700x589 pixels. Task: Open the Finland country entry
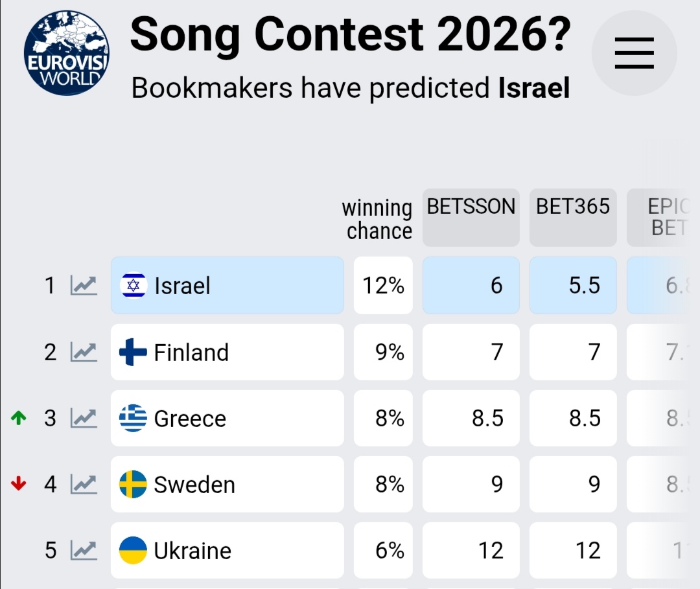[227, 352]
